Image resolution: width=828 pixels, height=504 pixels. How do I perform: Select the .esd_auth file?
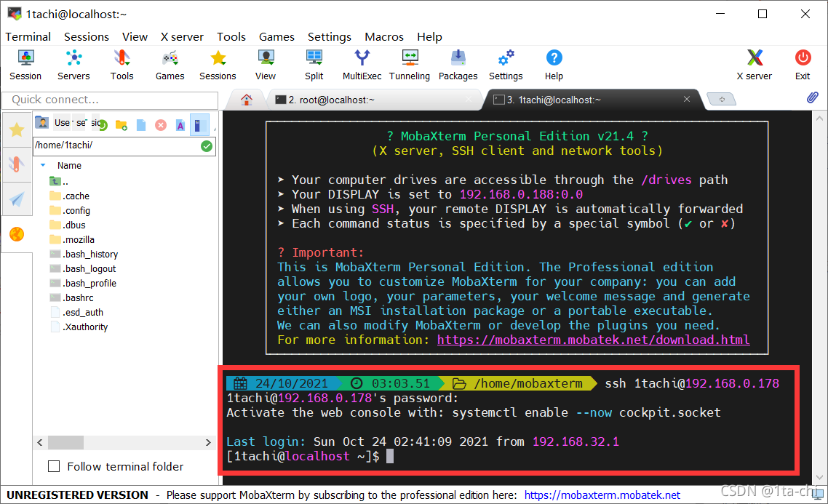pos(76,313)
